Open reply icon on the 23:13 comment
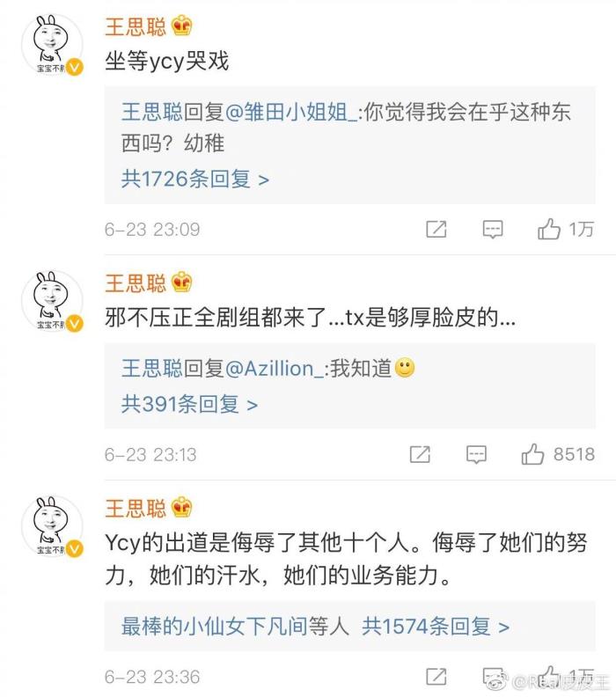Viewport: 616px width, 697px height. (x=476, y=455)
